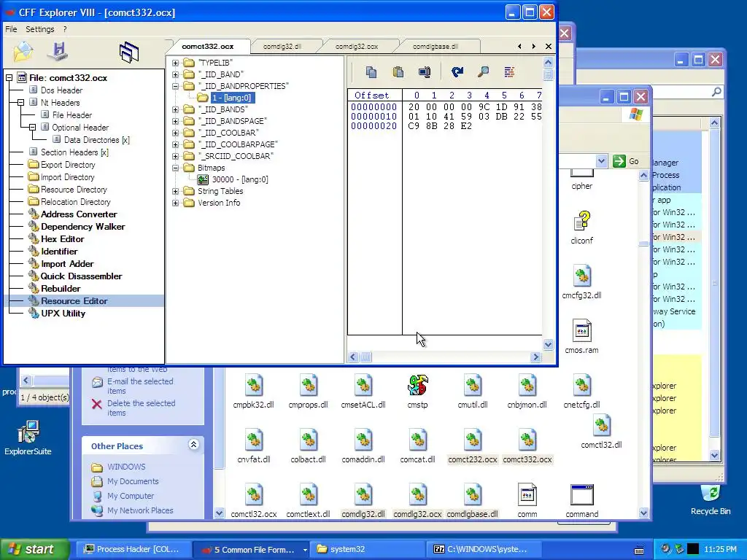Click the Windows start button
This screenshot has width=747, height=560.
(34, 549)
